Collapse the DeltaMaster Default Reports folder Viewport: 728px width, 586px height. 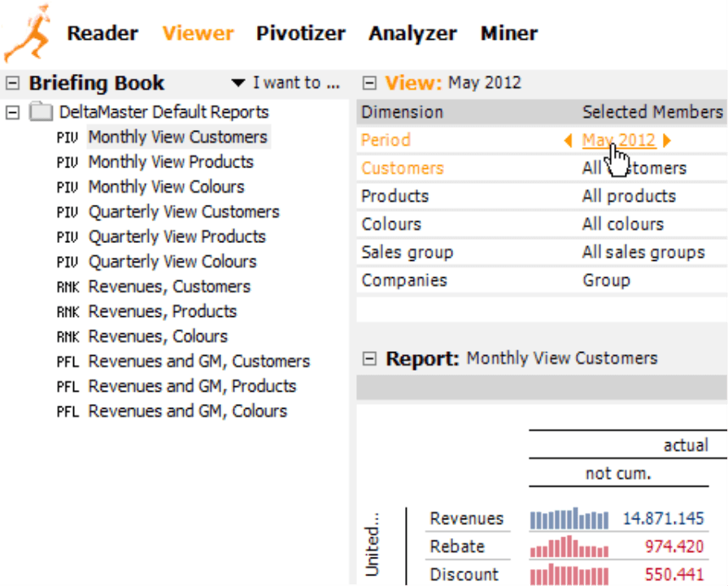[12, 112]
